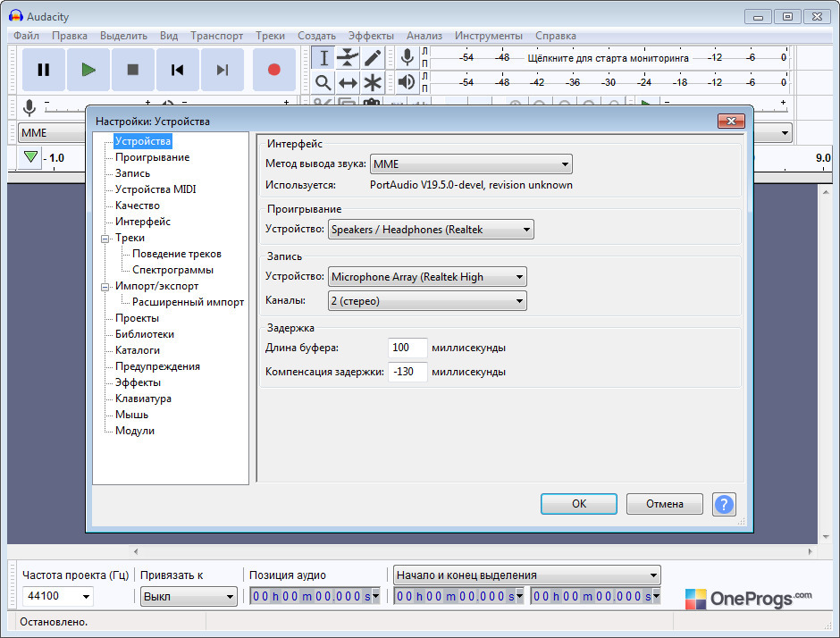Select the Multi-tool asterisk icon
Viewport: 840px width, 638px height.
(x=373, y=82)
